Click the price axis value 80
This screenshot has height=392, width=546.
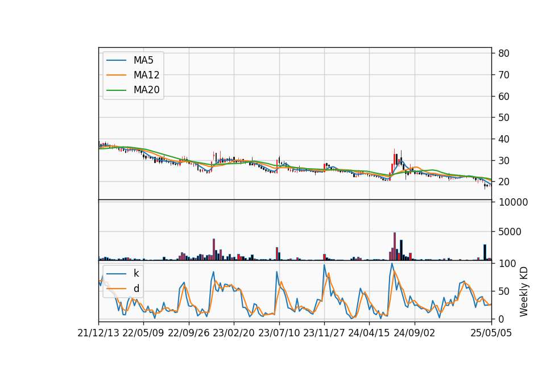(504, 53)
